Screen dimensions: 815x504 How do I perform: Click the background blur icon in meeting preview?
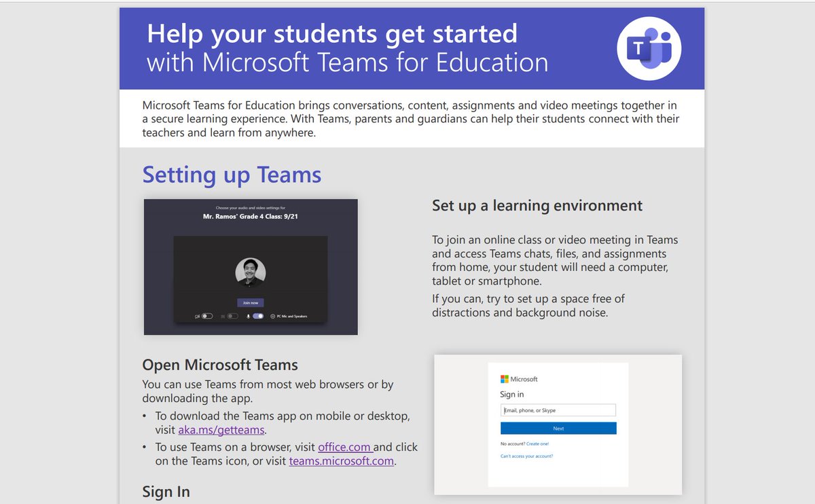[223, 317]
